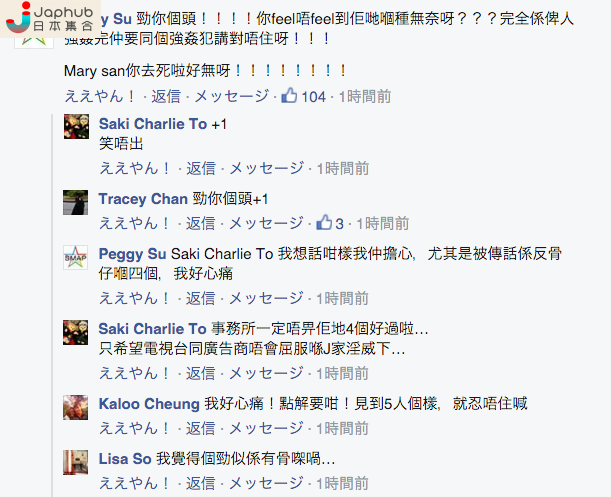Image resolution: width=611 pixels, height=497 pixels.
Task: Open Tracey Chan's profile name link
Action: [143, 199]
